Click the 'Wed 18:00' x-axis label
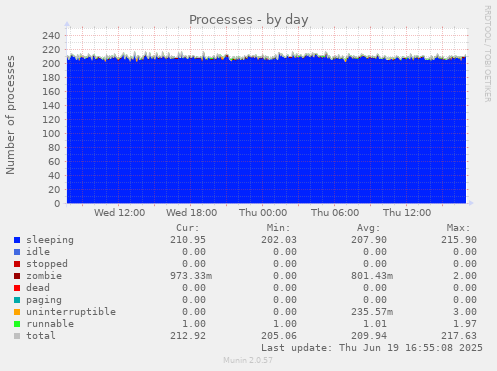Screen dimensions: 497x371 coord(192,213)
